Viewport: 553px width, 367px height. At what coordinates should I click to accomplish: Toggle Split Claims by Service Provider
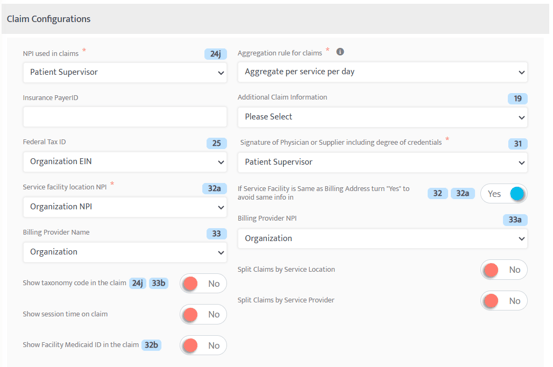[x=504, y=301]
